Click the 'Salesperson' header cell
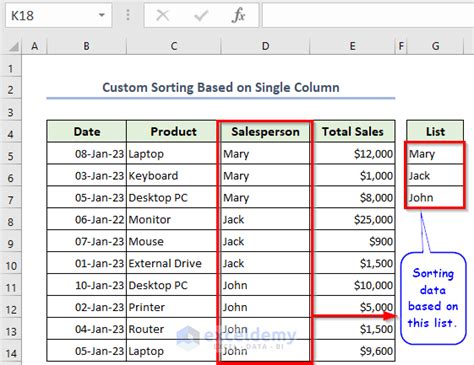 pyautogui.click(x=265, y=131)
